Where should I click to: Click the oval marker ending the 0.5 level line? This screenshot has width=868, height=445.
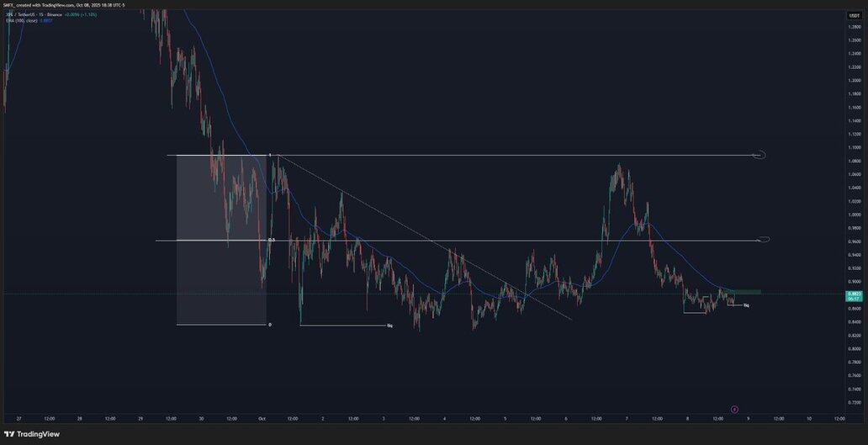click(x=764, y=240)
